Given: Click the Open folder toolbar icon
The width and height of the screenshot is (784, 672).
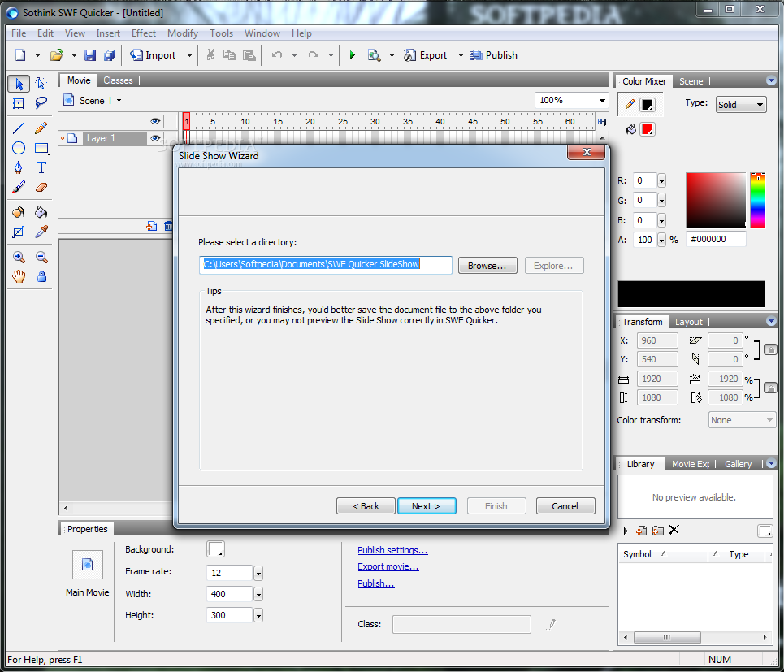Looking at the screenshot, I should point(57,55).
